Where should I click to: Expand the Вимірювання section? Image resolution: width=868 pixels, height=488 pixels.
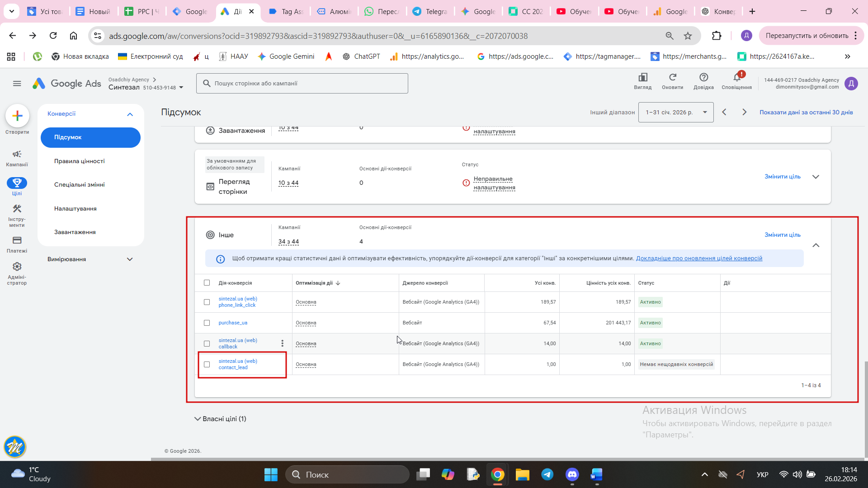tap(90, 259)
